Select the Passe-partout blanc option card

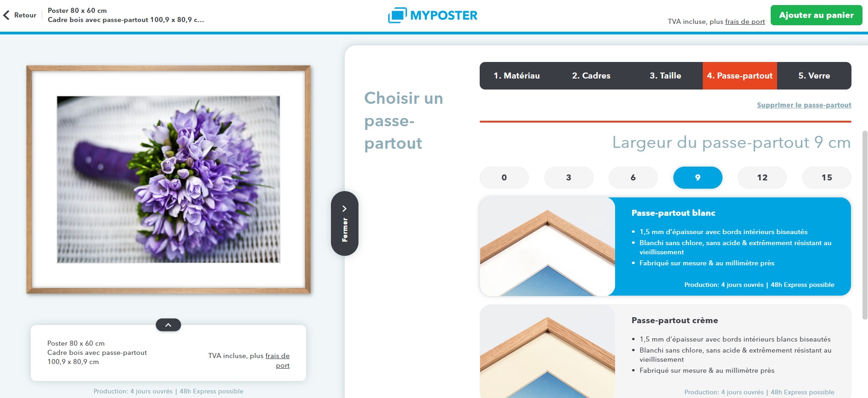[x=666, y=247]
